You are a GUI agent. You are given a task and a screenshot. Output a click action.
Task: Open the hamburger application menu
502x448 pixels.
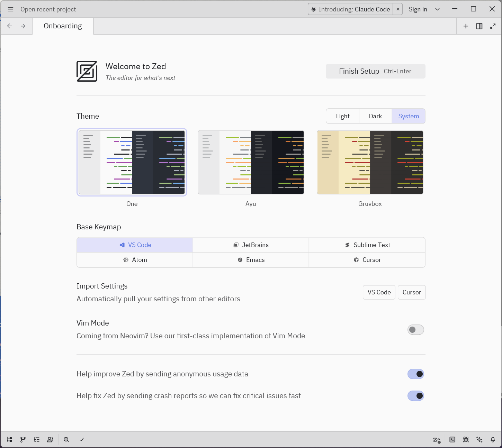click(10, 9)
